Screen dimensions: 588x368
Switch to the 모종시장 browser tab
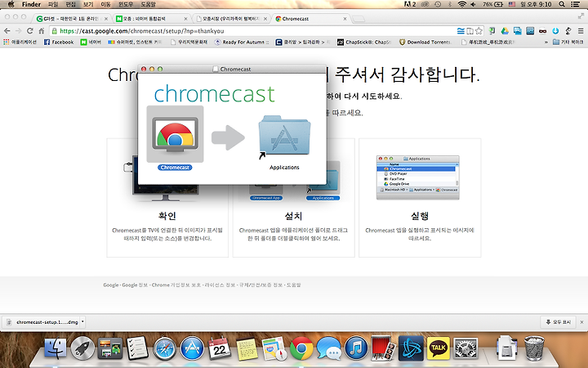231,18
